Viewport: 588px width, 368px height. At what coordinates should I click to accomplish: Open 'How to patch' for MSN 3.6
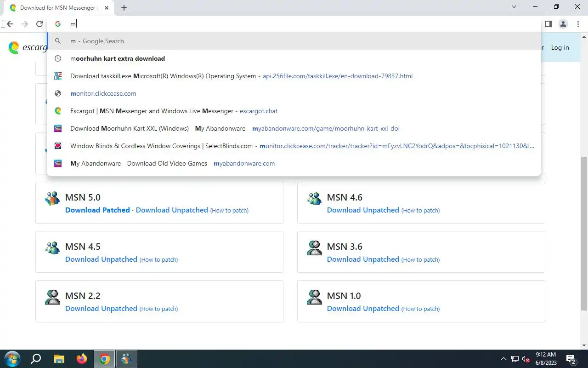pyautogui.click(x=420, y=259)
